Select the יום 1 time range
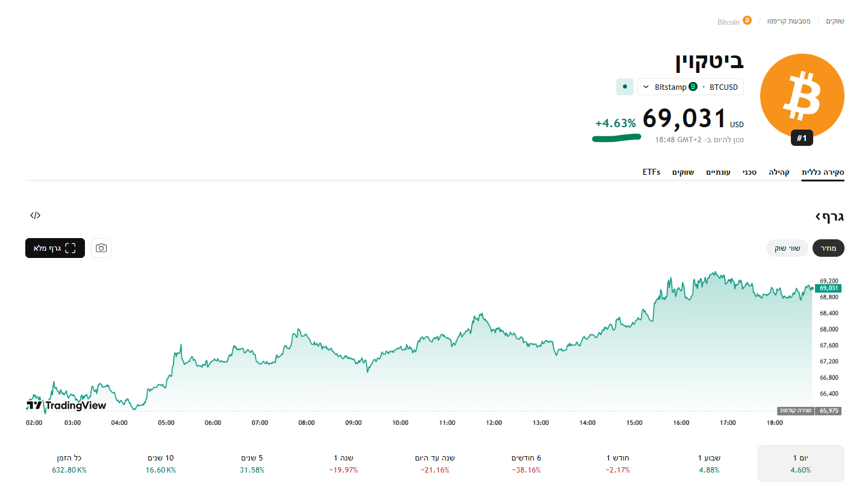Viewport: 868px width, 484px height. click(x=800, y=463)
